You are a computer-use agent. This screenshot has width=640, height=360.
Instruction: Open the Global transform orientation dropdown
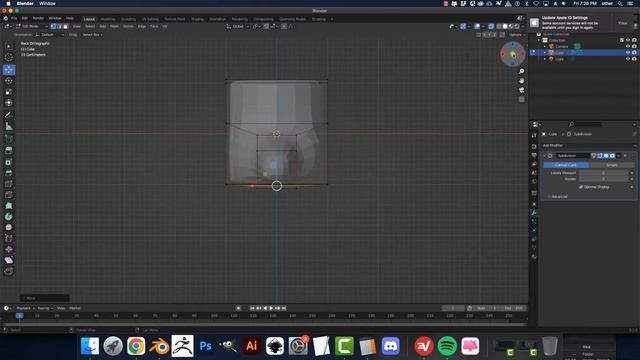pos(238,26)
